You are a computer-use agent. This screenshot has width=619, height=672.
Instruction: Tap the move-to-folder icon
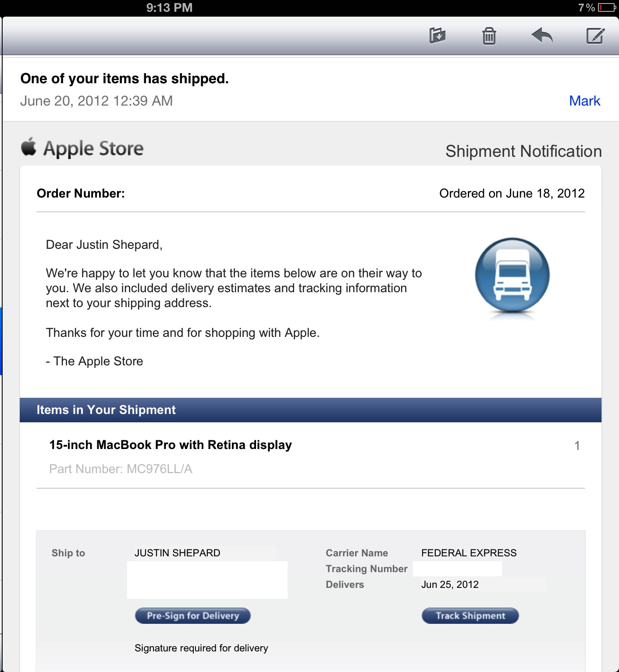tap(437, 35)
